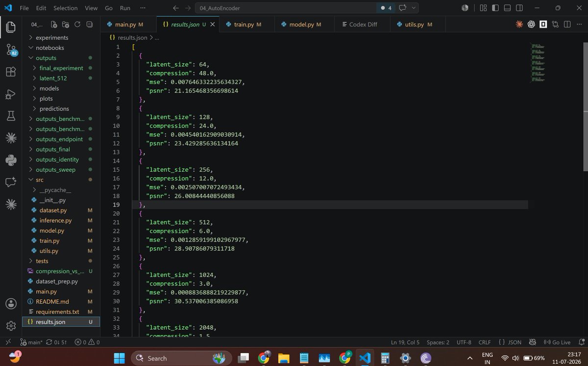Click the white square icon in editor toolbar
588x366 pixels.
[x=543, y=25]
